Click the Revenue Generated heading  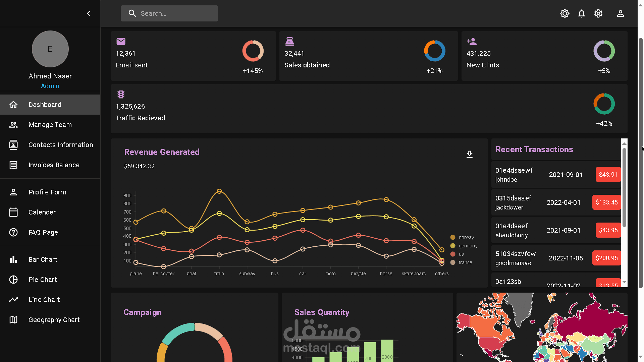point(162,152)
